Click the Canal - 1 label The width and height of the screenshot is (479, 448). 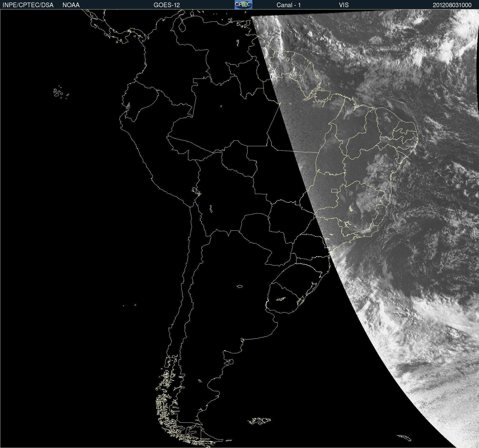pyautogui.click(x=288, y=5)
